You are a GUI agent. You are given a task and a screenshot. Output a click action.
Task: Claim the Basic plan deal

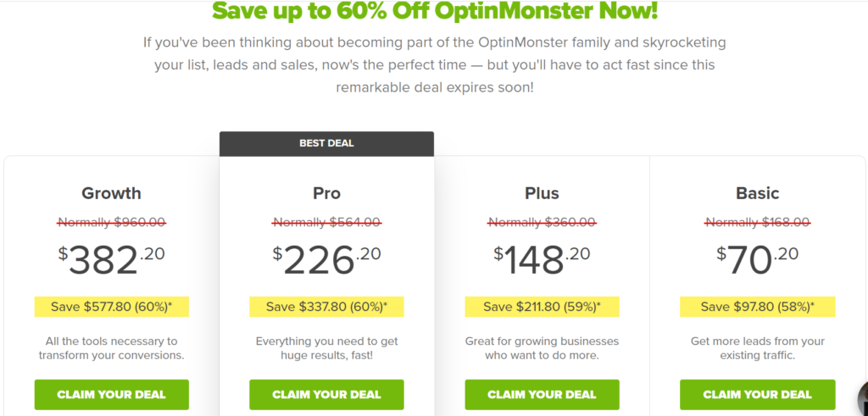757,395
